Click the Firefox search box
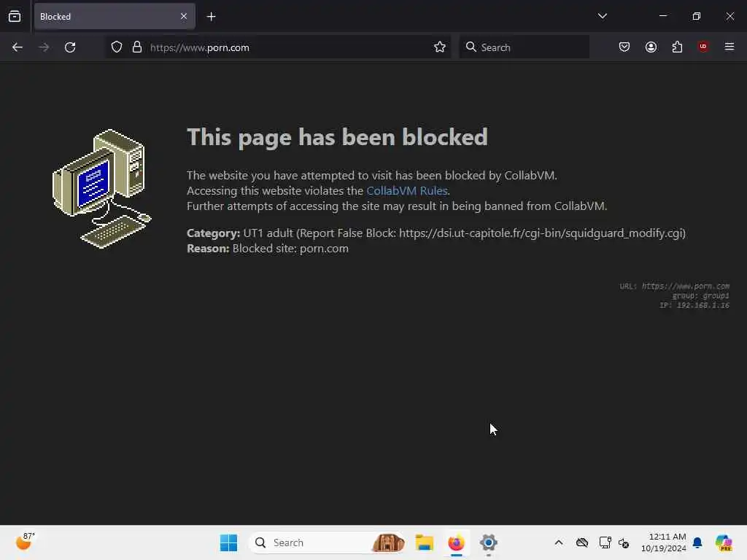This screenshot has width=747, height=560. 524,47
